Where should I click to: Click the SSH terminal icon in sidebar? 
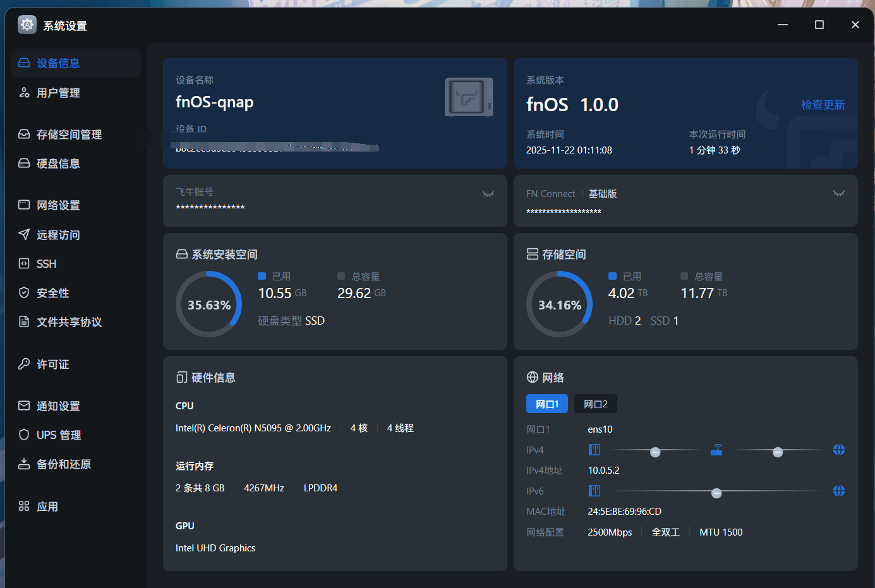coord(24,264)
